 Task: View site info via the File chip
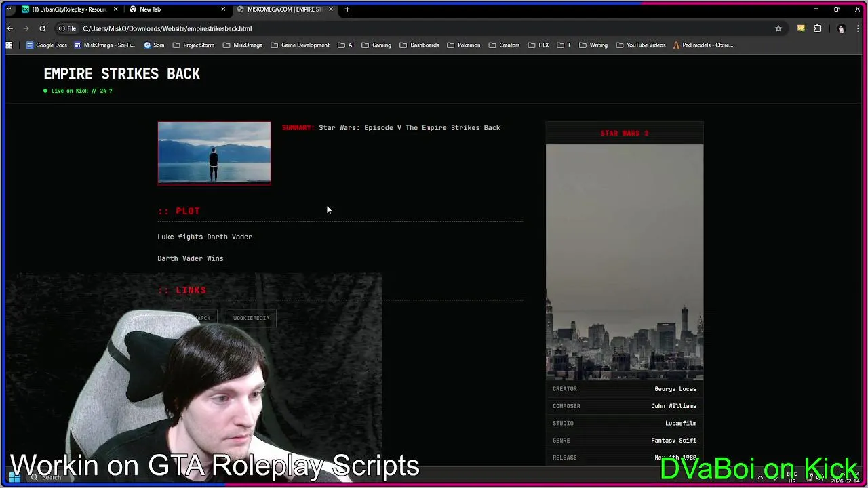tap(67, 28)
